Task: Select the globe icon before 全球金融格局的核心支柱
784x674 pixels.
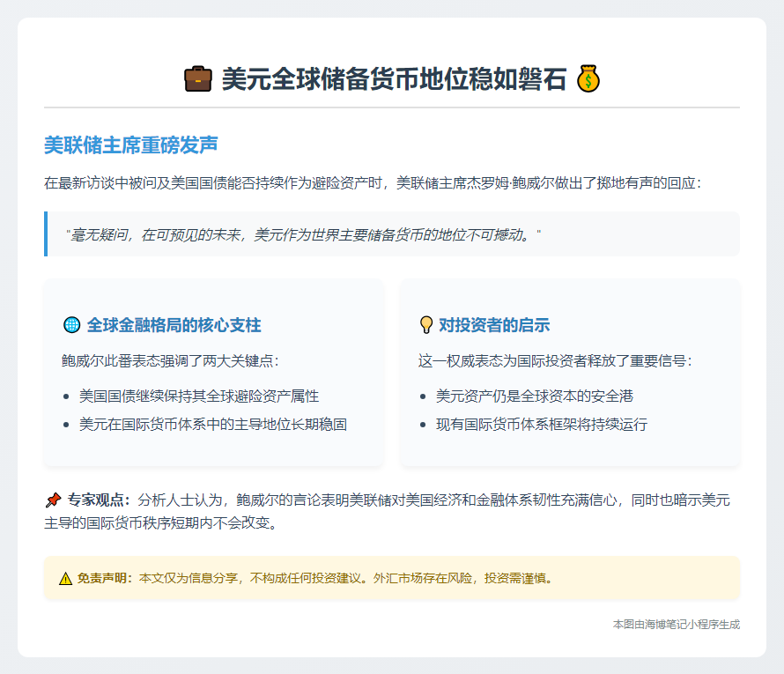Action: tap(72, 325)
